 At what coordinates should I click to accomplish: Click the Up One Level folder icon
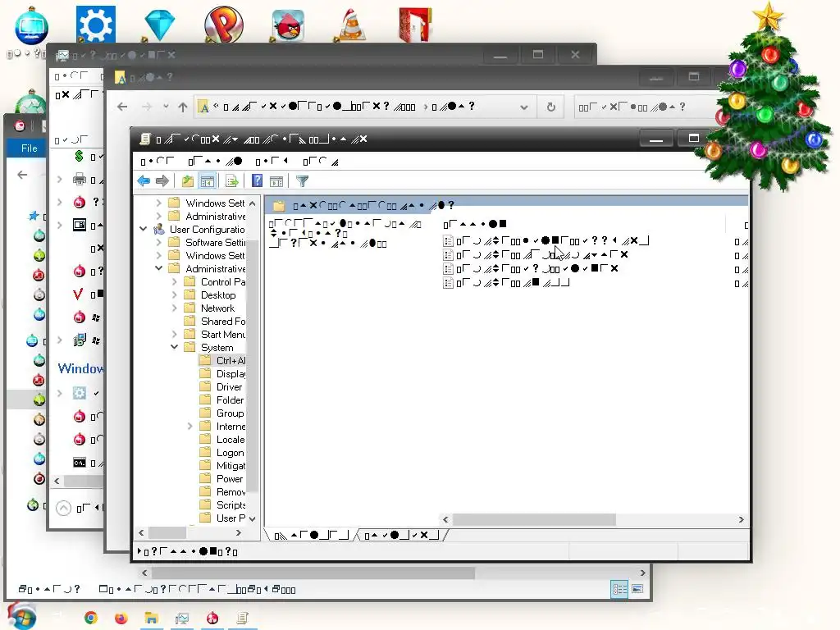click(x=188, y=181)
